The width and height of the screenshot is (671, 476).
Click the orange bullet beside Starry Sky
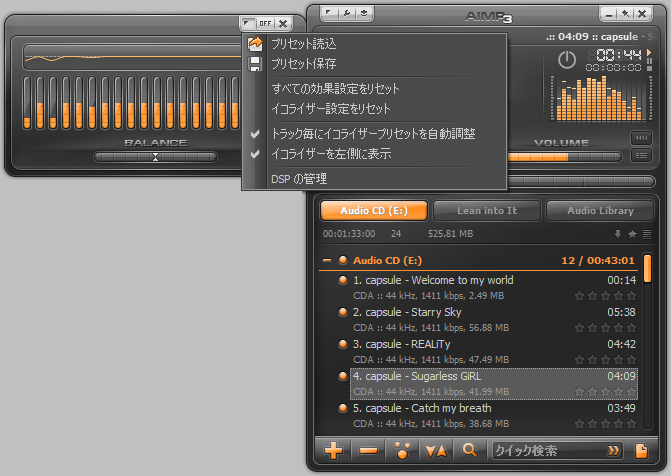(x=342, y=312)
